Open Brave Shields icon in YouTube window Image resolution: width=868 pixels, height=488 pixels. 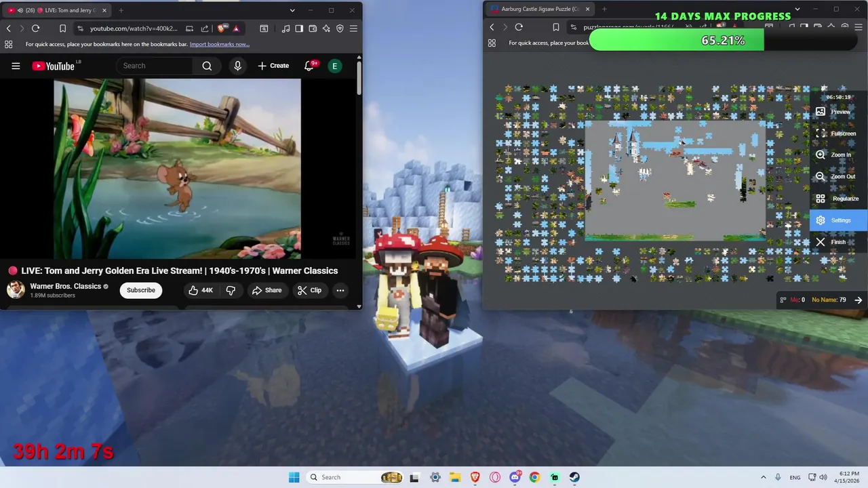coord(222,28)
